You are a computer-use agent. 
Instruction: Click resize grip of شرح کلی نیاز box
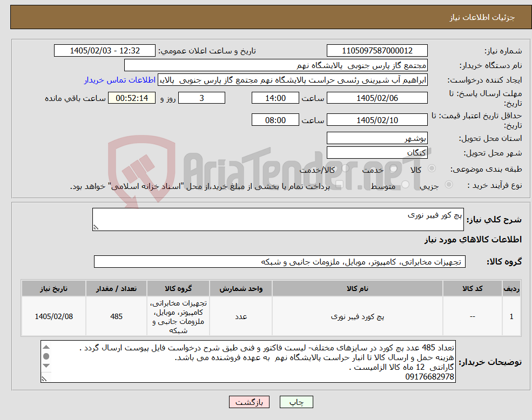pos(96,227)
